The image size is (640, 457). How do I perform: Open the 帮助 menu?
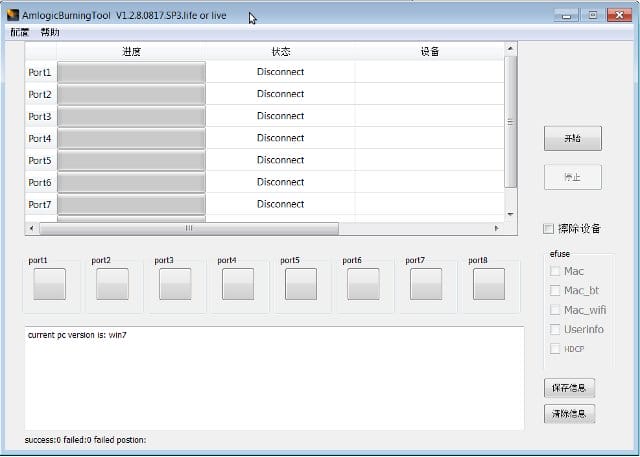coord(50,33)
